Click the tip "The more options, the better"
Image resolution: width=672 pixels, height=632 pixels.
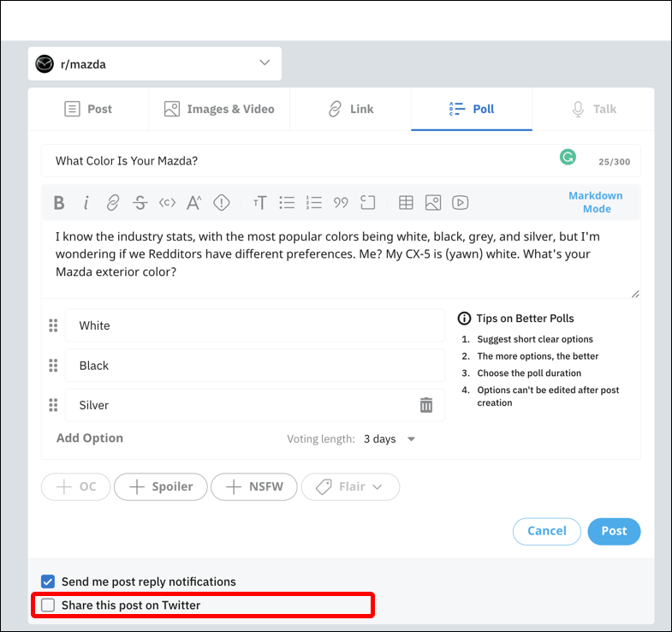pos(538,356)
